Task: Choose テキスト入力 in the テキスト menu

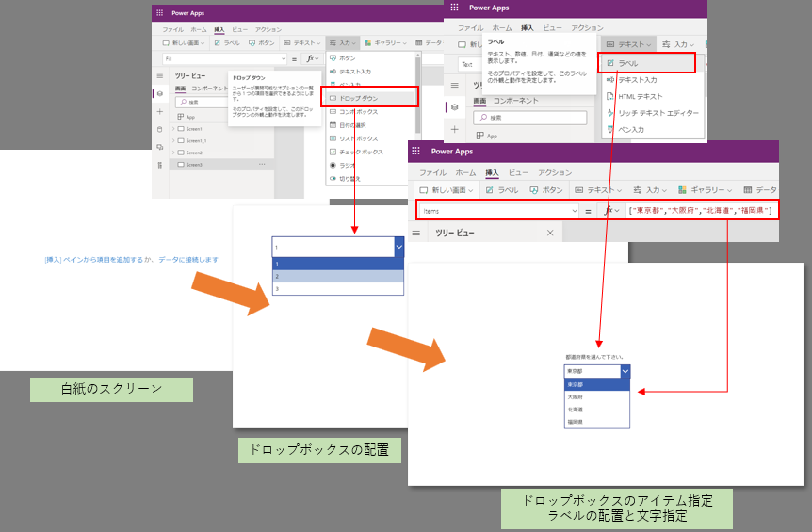Action: (632, 80)
